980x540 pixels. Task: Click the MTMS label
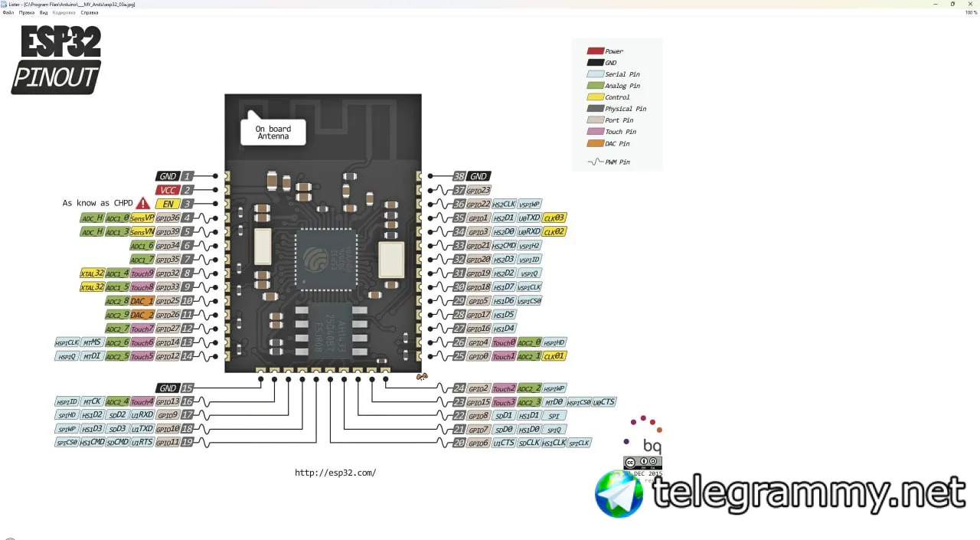pyautogui.click(x=92, y=342)
